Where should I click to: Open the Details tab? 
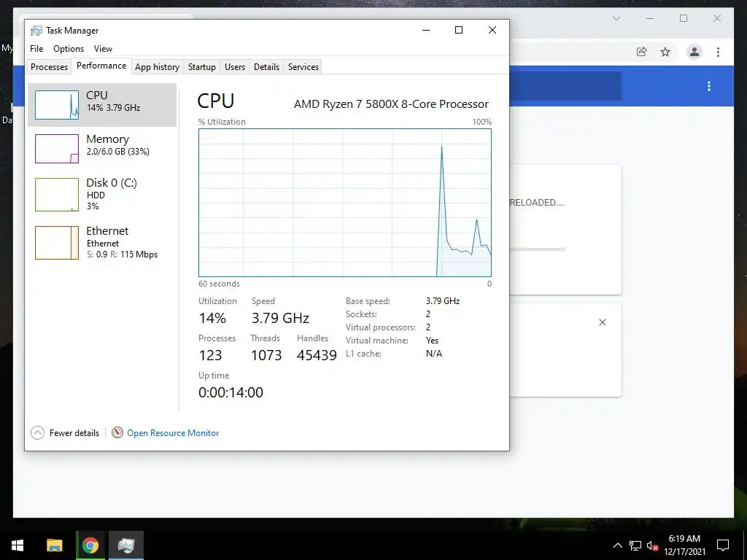click(x=266, y=66)
